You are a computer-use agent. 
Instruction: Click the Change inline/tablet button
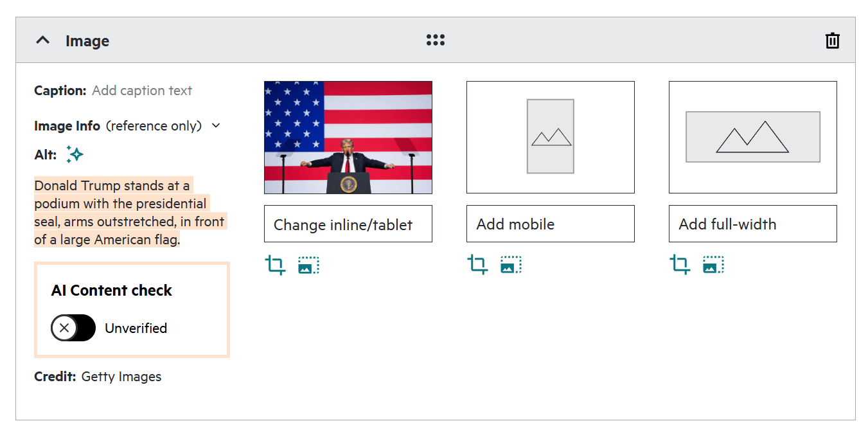(x=348, y=224)
